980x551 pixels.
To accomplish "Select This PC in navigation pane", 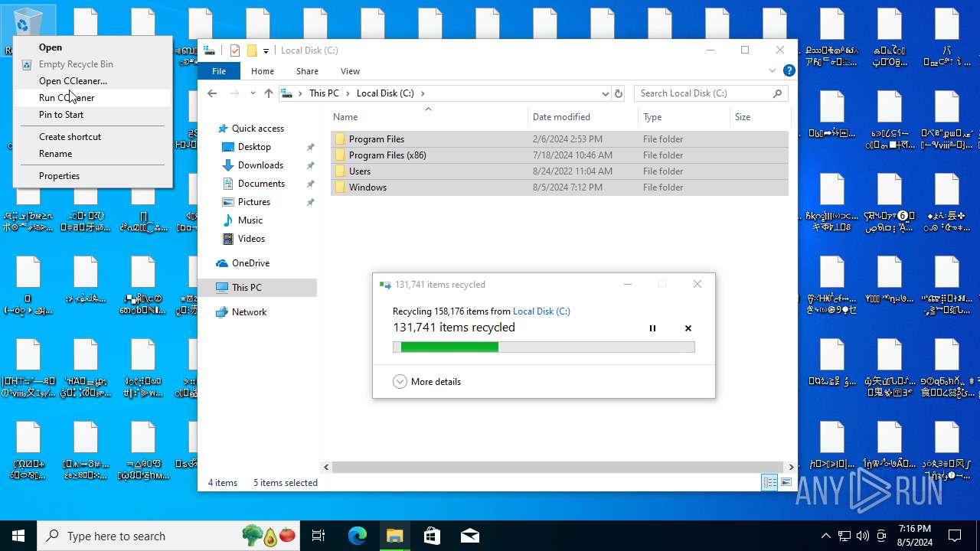I will (x=247, y=288).
